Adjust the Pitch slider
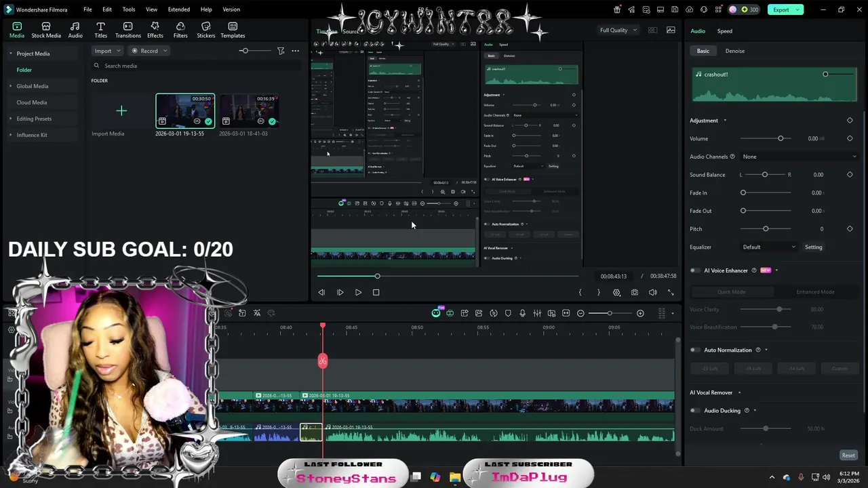This screenshot has height=488, width=868. pyautogui.click(x=766, y=229)
